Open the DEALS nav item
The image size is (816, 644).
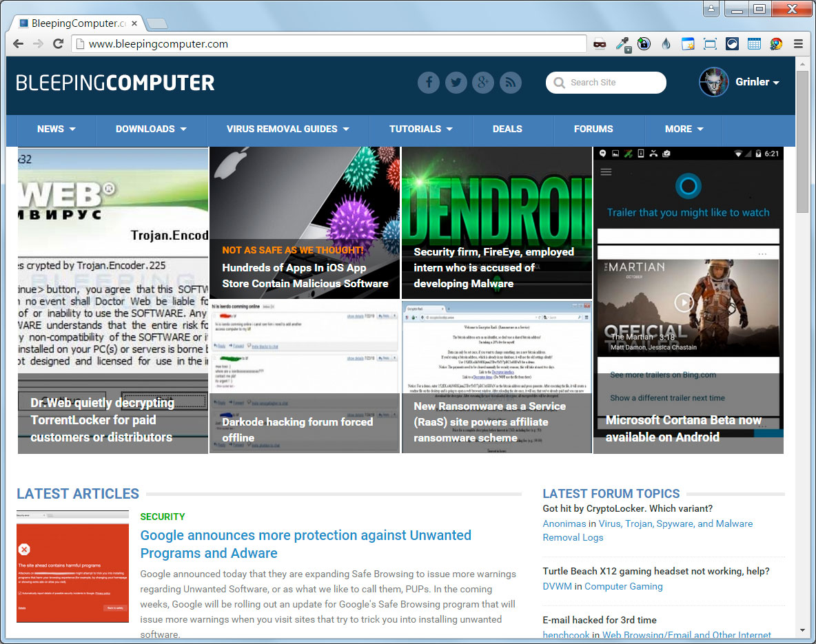507,129
